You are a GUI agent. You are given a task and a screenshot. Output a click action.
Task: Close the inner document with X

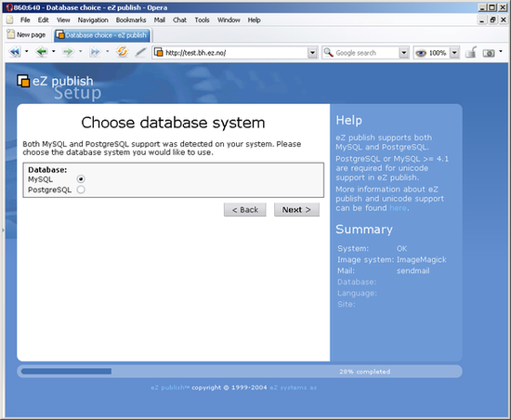click(504, 20)
